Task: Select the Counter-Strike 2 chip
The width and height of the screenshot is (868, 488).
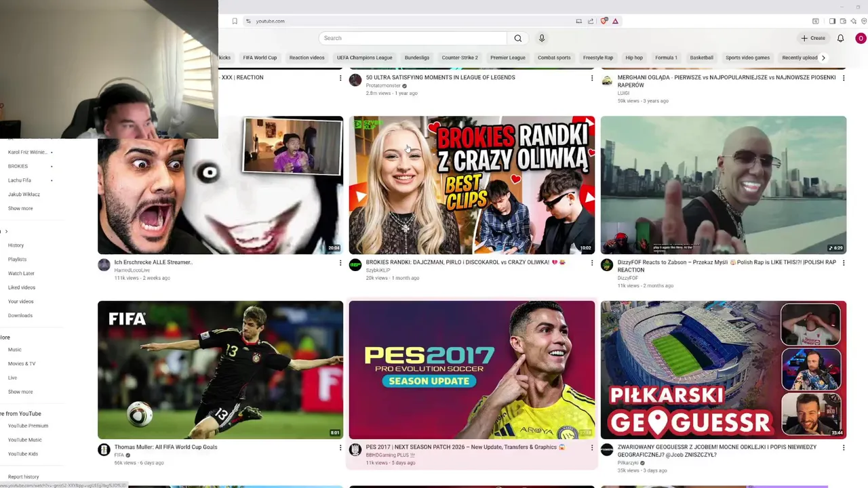Action: click(x=460, y=58)
